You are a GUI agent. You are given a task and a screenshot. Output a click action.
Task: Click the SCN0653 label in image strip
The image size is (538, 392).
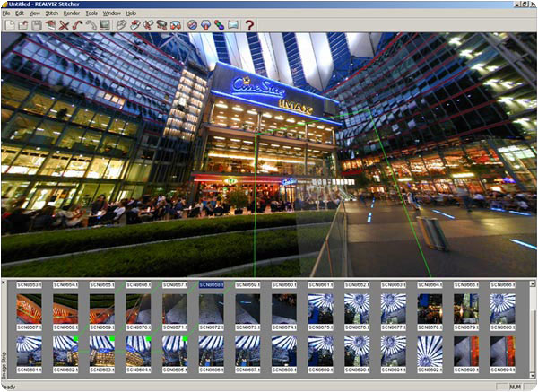[30, 285]
